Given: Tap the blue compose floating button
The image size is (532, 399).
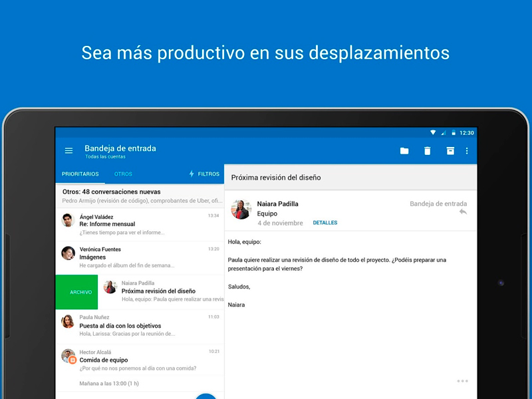Looking at the screenshot, I should tap(206, 396).
